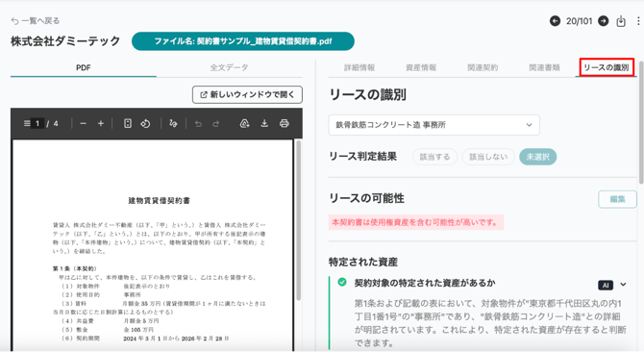Go to the previous document arrow

(x=555, y=21)
